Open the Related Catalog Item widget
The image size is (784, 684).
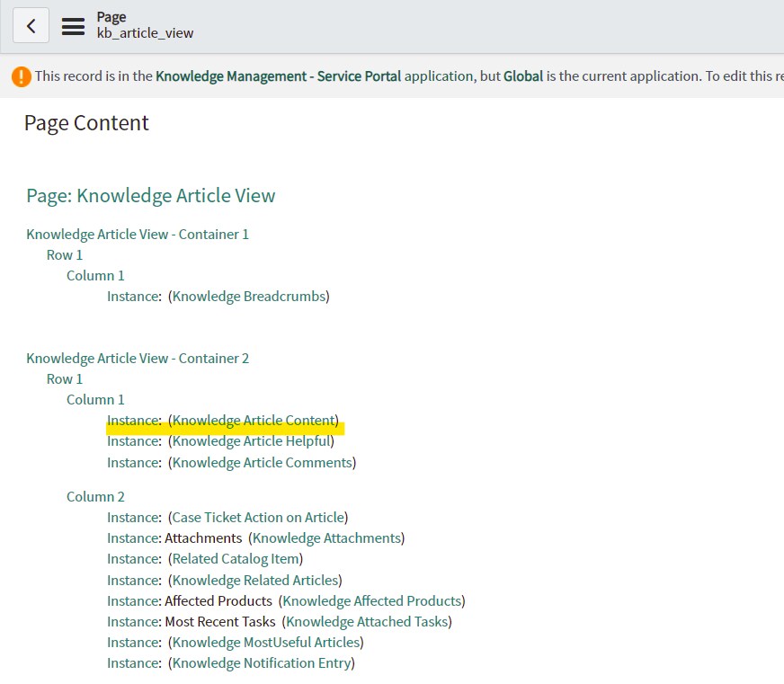click(237, 559)
